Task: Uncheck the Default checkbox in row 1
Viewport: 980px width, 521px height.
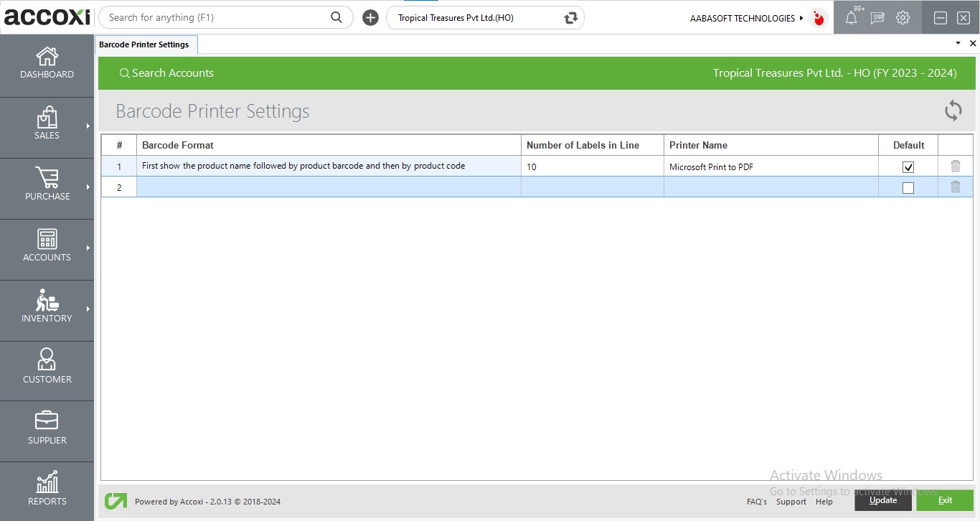Action: 908,167
